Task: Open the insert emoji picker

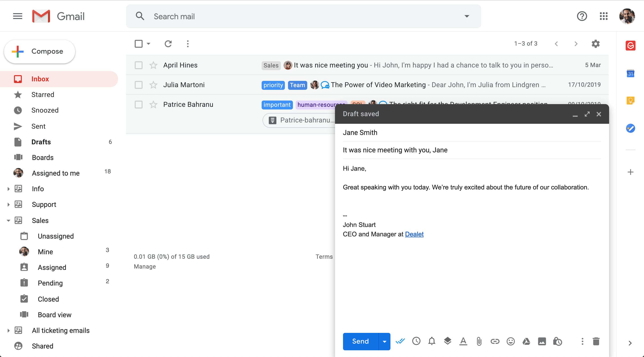Action: pos(511,341)
